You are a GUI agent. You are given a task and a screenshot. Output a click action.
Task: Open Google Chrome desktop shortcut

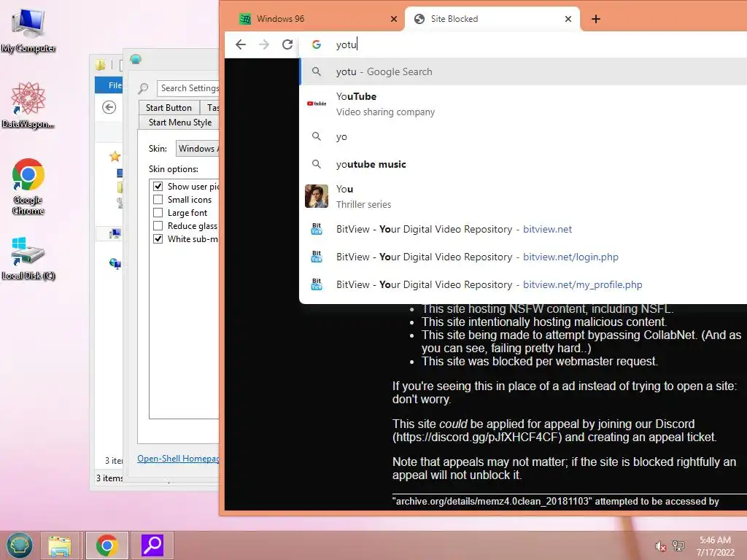coord(28,186)
